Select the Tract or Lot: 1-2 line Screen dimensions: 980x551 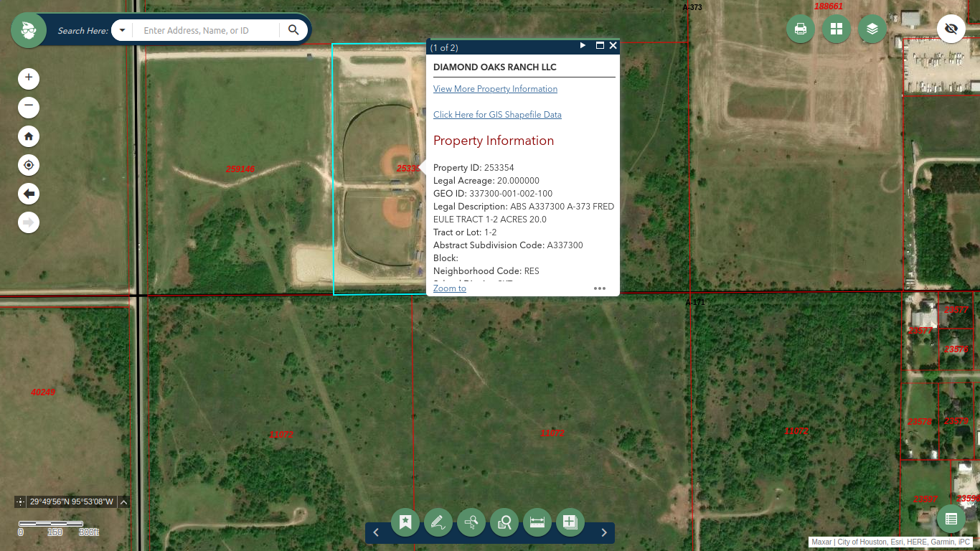click(x=465, y=232)
